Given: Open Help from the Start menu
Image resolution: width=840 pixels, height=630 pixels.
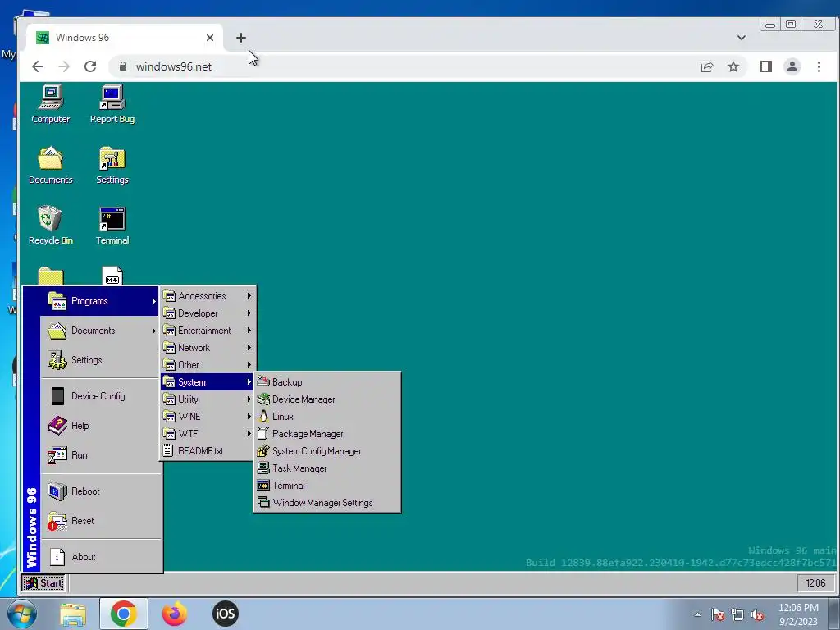Looking at the screenshot, I should 100,426.
